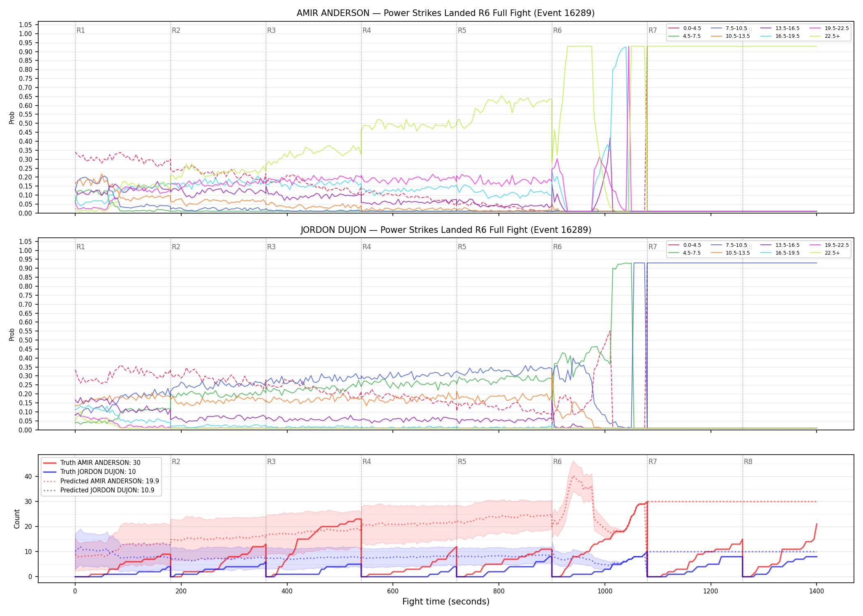Select '13.5-16.5' in the JORDON DUJON chart legend
The image size is (863, 616).
coord(787,245)
